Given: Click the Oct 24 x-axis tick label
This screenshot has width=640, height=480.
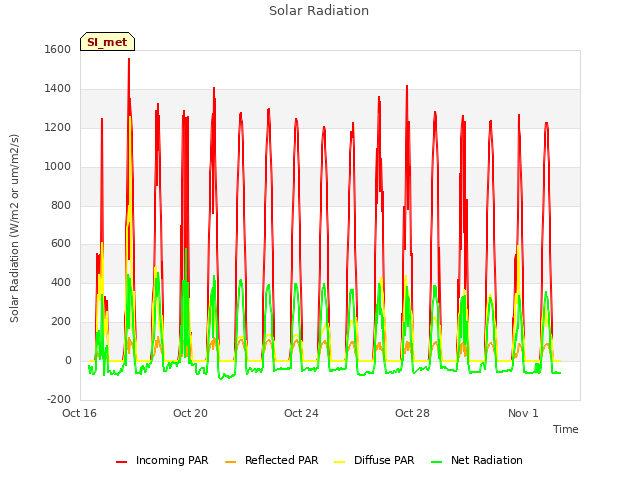Looking at the screenshot, I should (x=301, y=413).
